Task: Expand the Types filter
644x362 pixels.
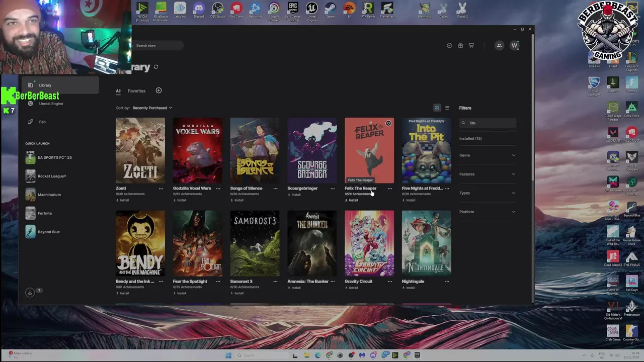Action: 487,193
